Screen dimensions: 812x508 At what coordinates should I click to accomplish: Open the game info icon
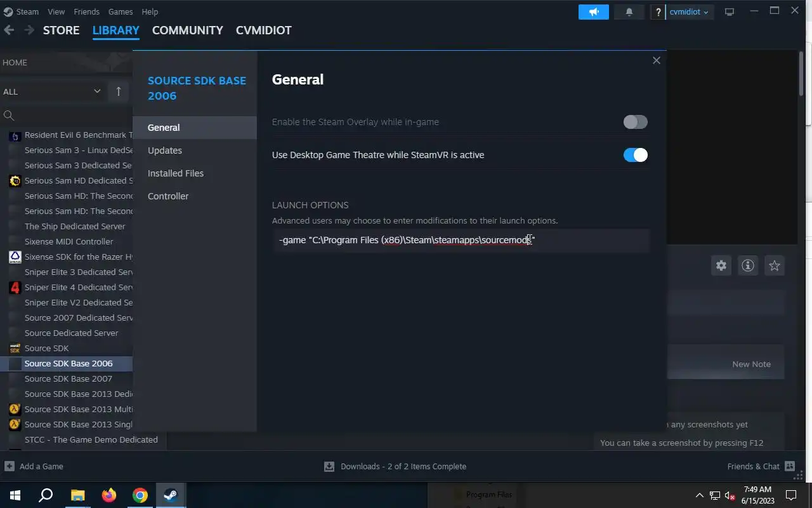click(x=748, y=265)
